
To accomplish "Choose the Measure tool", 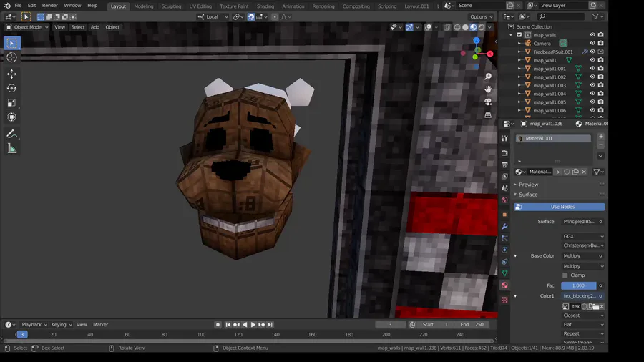I will click(x=11, y=149).
